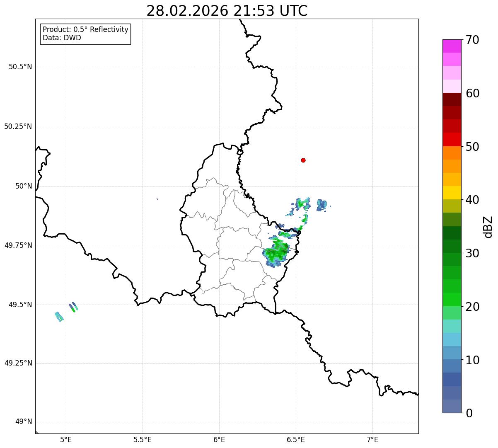
Task: Click the 'dBZ' colorbar axis label
Action: (488, 227)
